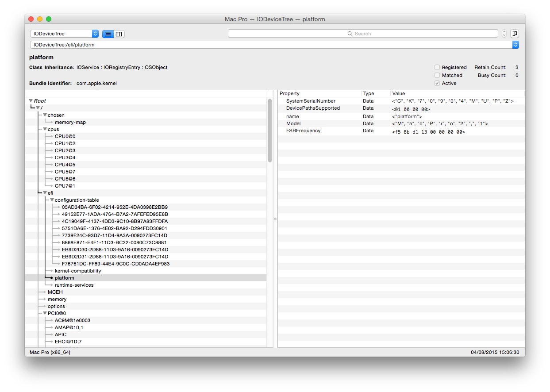This screenshot has width=550, height=392.
Task: Select the APIC tree item
Action: (61, 334)
